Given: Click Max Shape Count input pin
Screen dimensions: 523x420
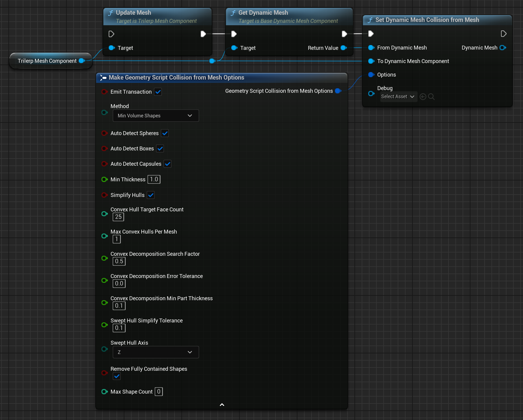Looking at the screenshot, I should click(105, 391).
